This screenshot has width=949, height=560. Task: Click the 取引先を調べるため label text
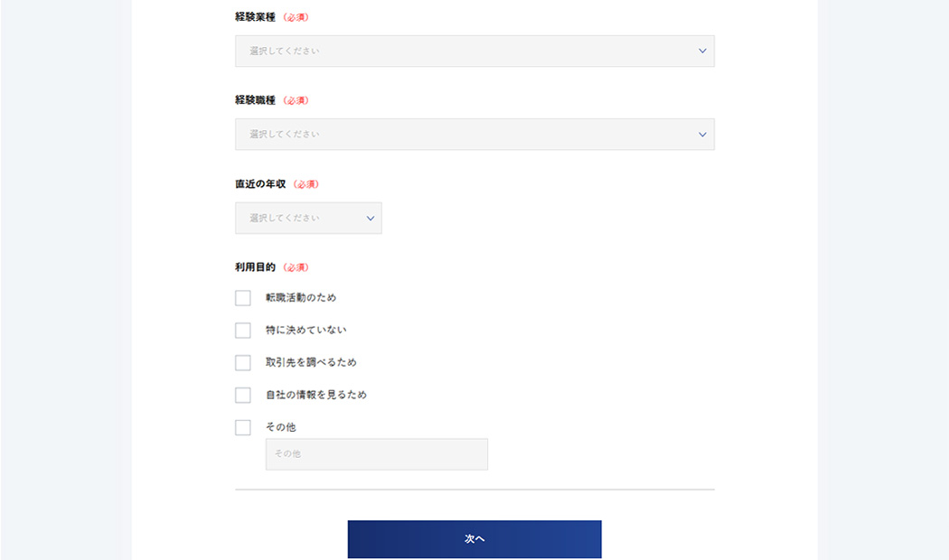point(311,363)
